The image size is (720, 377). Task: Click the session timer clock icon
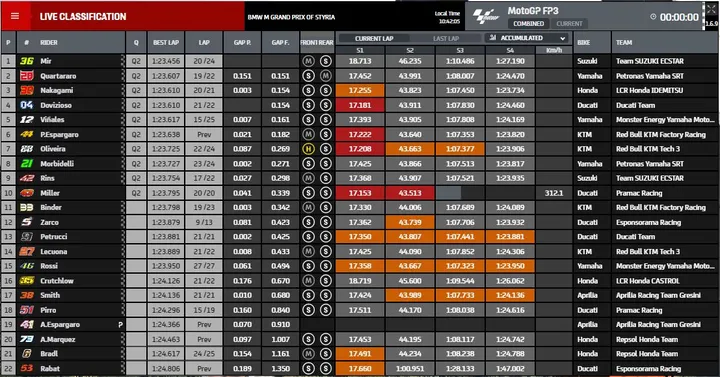tap(653, 17)
